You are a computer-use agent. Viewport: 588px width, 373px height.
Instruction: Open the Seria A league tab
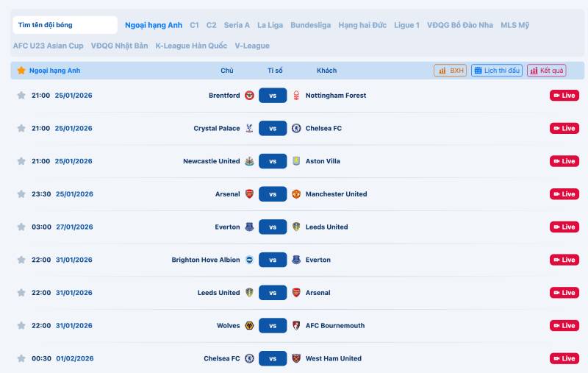(237, 25)
